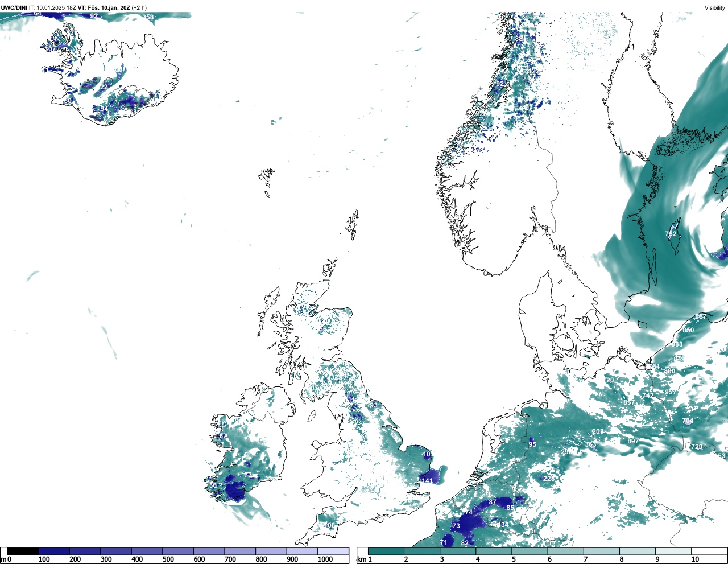This screenshot has height=564, width=728.
Task: Click the '704' visibility value
Action: click(688, 421)
